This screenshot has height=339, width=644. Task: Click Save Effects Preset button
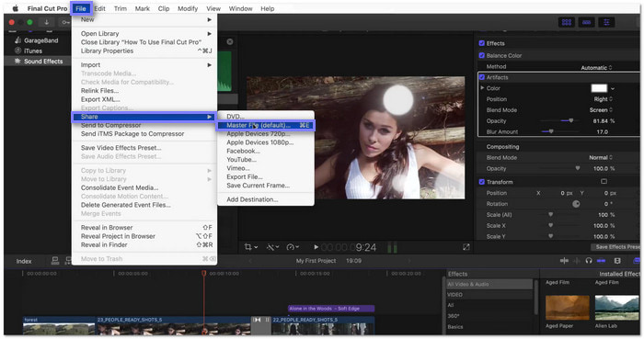point(615,247)
